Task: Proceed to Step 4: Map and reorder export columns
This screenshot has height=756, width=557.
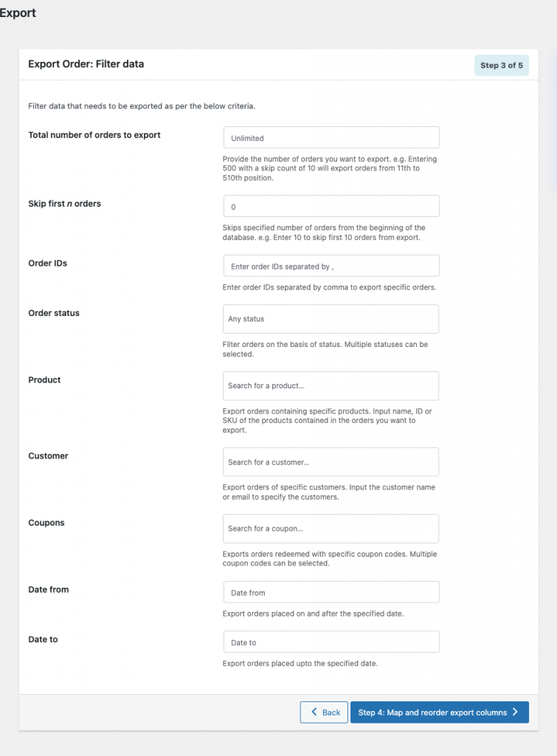Action: [x=439, y=712]
